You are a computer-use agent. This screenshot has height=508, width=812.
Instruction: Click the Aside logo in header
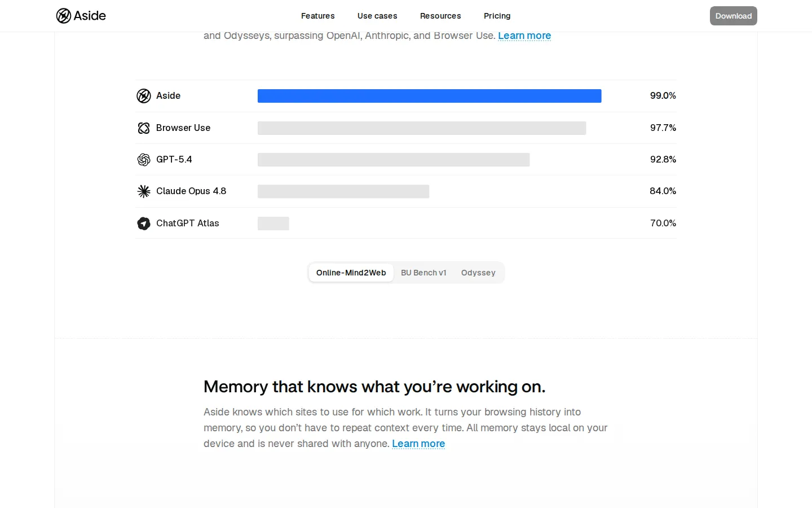pyautogui.click(x=81, y=16)
